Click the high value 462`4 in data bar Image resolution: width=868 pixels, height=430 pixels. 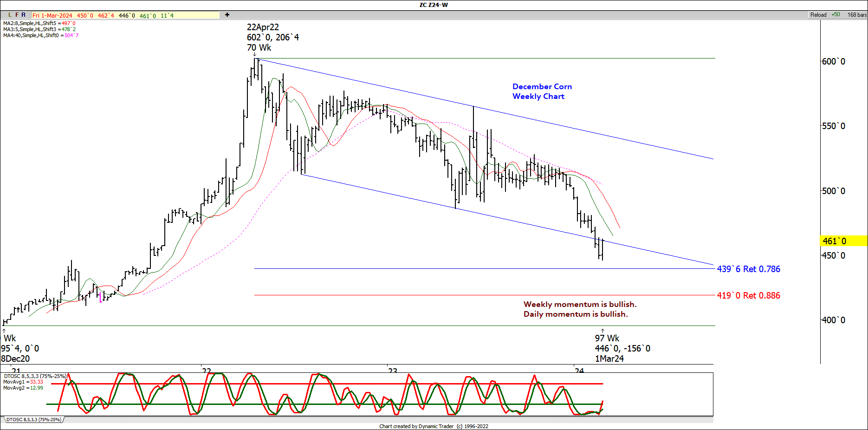(x=106, y=15)
